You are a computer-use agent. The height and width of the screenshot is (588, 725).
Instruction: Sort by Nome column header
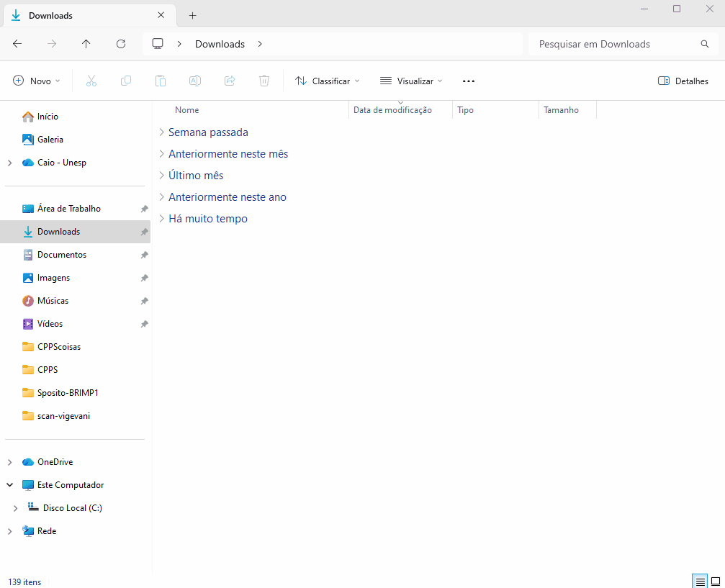tap(186, 110)
